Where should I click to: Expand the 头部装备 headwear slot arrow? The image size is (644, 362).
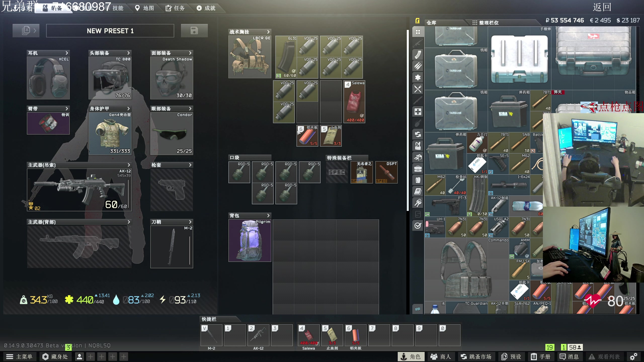pyautogui.click(x=129, y=53)
